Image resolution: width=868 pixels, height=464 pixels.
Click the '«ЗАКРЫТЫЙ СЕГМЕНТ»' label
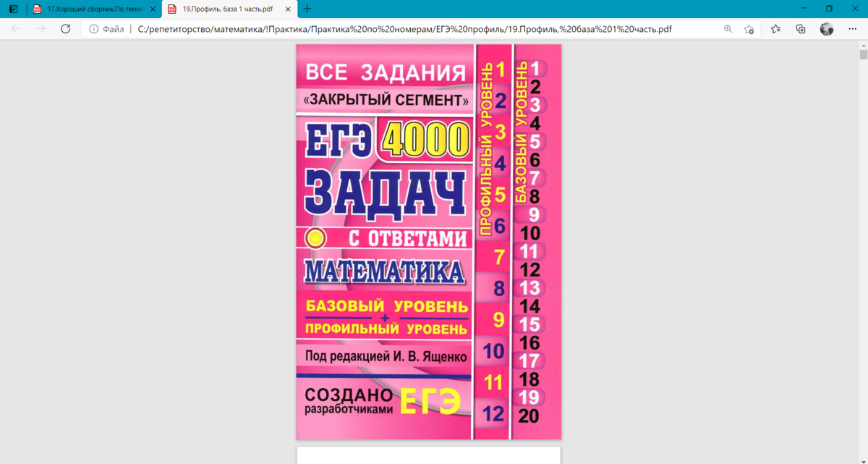point(386,100)
